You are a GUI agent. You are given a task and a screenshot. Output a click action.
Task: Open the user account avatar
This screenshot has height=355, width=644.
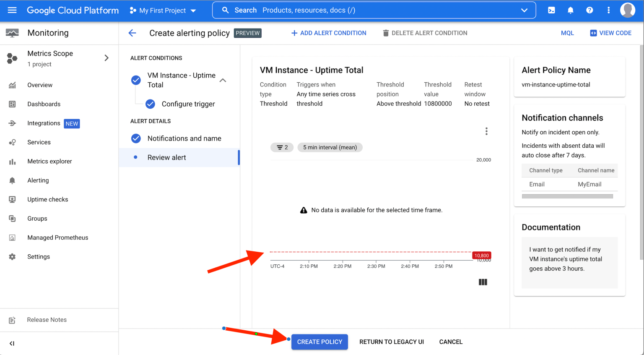point(627,10)
